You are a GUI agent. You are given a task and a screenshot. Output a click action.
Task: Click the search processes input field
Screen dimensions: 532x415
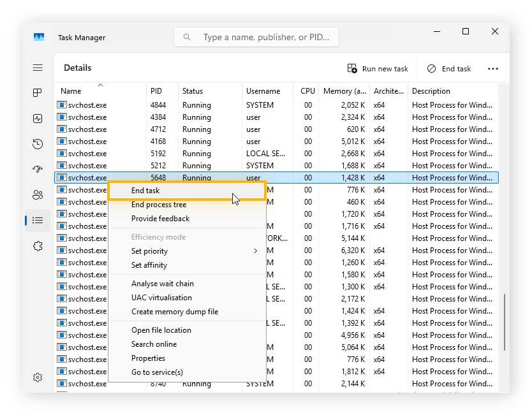[x=256, y=37]
